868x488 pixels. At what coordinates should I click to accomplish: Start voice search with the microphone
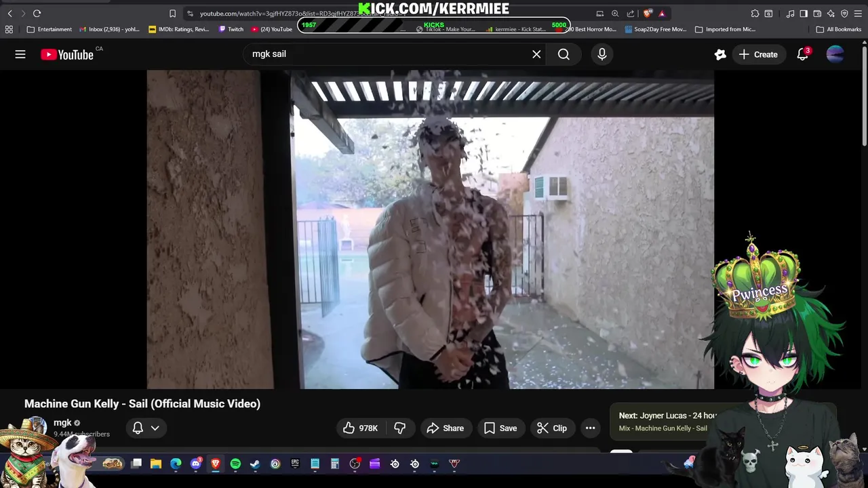click(602, 54)
